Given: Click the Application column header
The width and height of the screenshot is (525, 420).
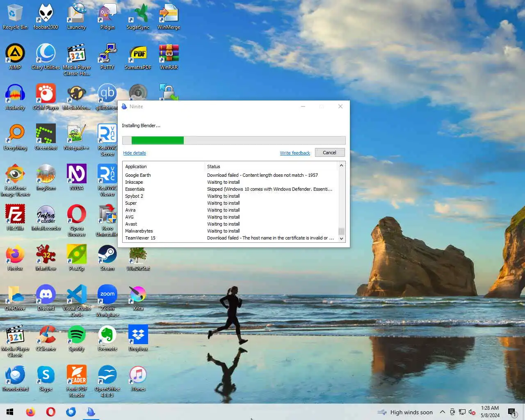Looking at the screenshot, I should point(163,167).
